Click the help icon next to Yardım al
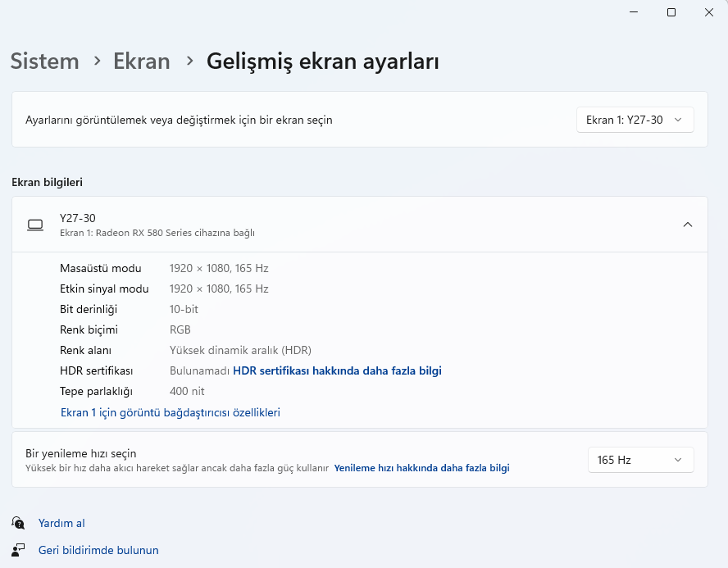Screen dimensions: 728x568 18,523
